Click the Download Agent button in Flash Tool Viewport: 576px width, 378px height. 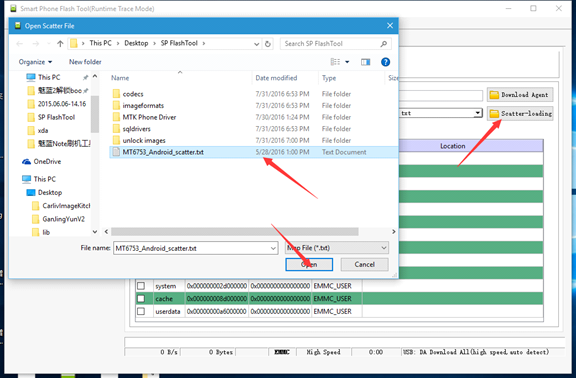520,95
